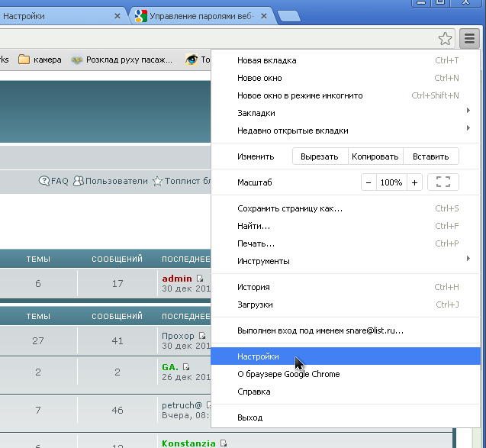Choose Новое окно в режиме инкогнито
This screenshot has width=486, height=448.
(300, 95)
